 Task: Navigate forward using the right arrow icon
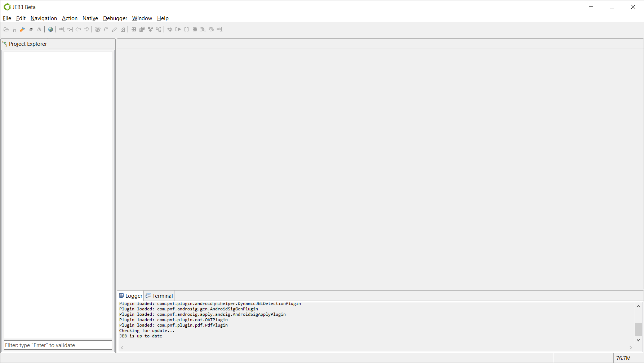[86, 29]
